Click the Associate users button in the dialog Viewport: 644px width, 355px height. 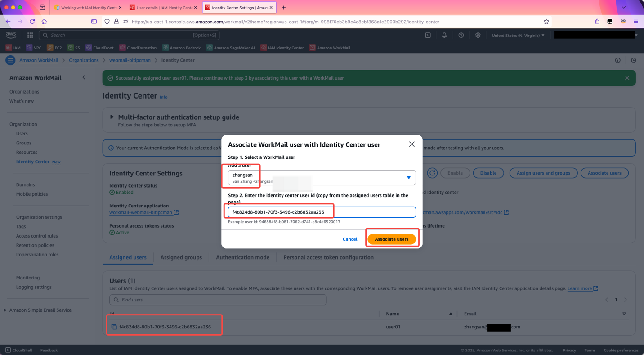392,239
